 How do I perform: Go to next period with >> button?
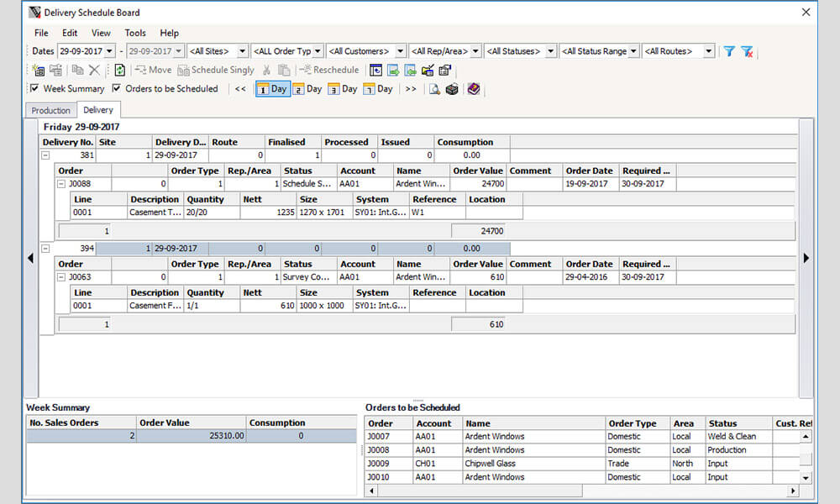pyautogui.click(x=411, y=89)
